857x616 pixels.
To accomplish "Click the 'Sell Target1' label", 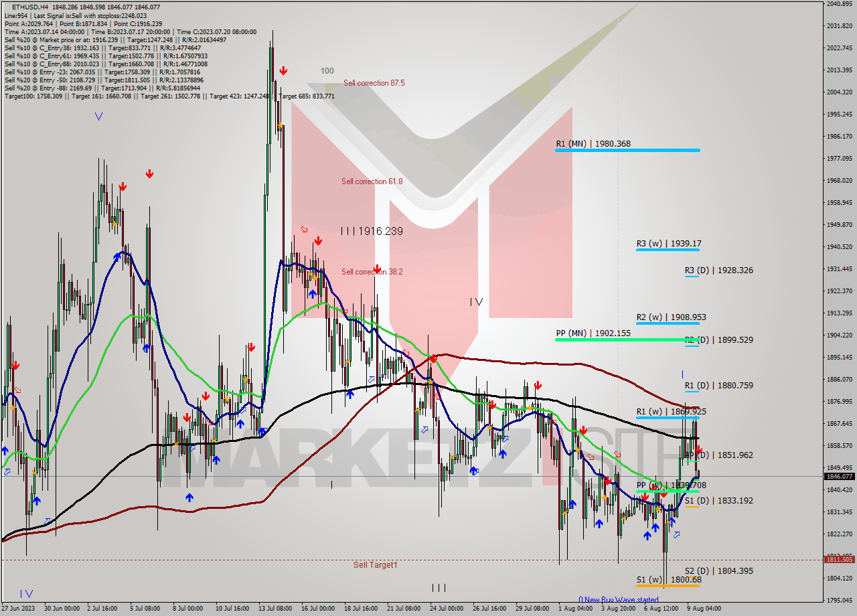I will click(375, 565).
